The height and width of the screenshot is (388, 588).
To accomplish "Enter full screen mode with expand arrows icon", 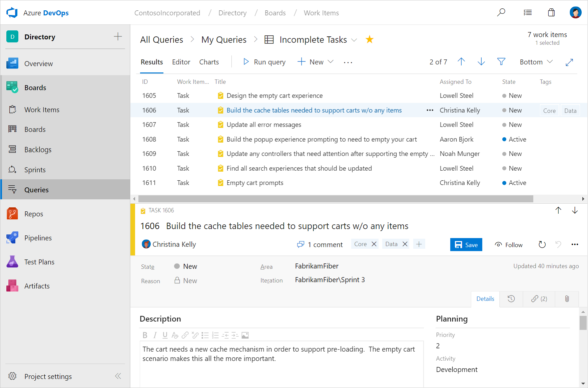I will pos(569,62).
